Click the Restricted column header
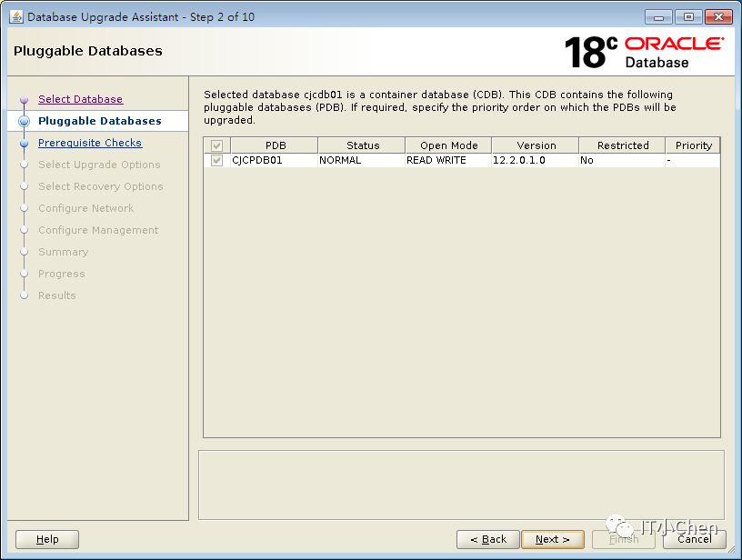Screen dimensions: 742x560 pyautogui.click(x=622, y=145)
